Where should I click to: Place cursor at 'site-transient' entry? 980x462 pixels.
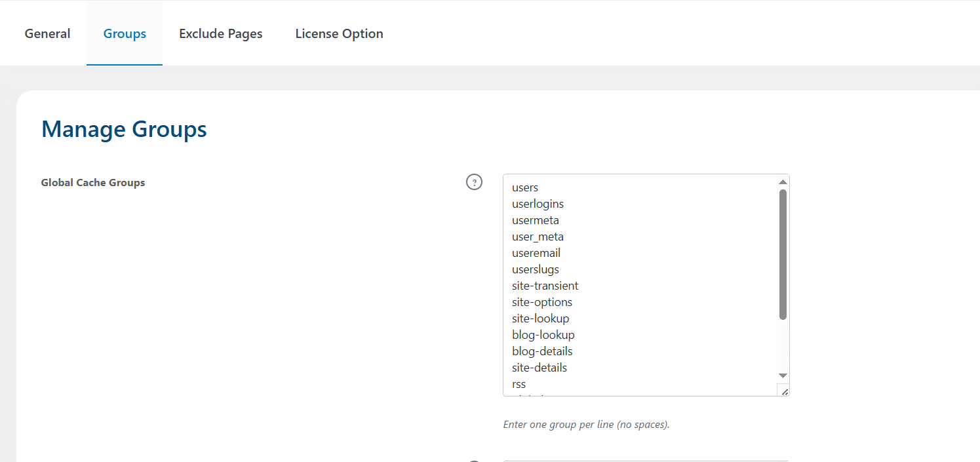[545, 286]
